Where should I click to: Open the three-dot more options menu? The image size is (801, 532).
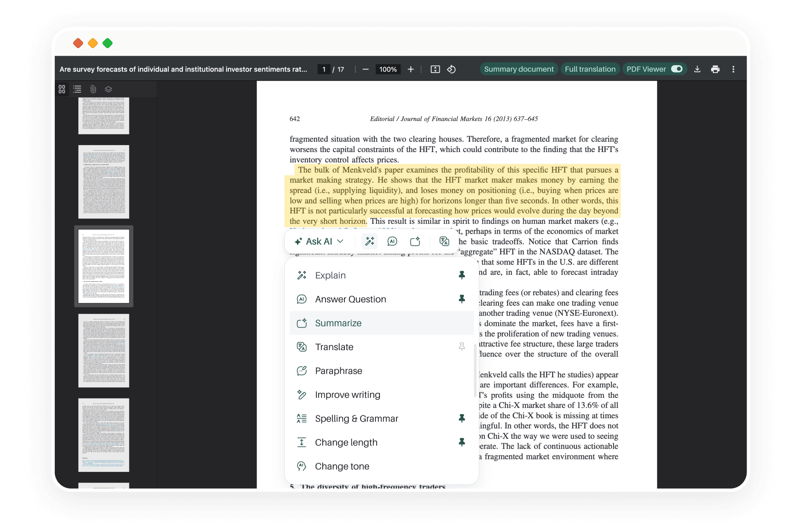(733, 69)
